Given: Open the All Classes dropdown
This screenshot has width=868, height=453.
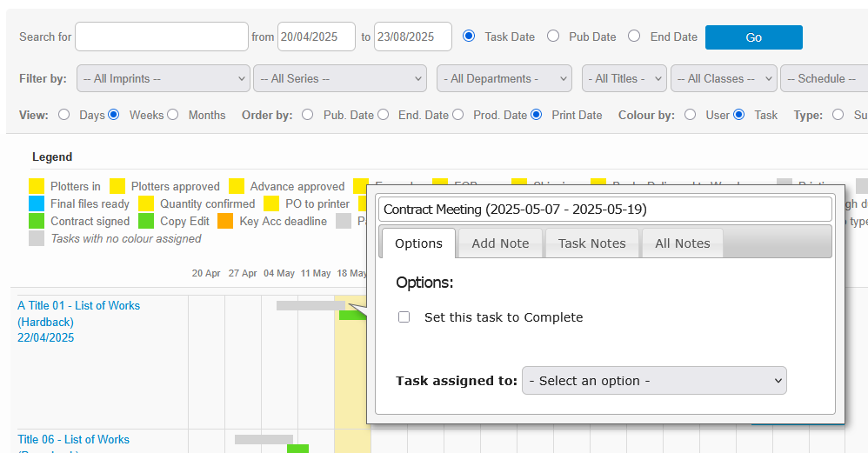Looking at the screenshot, I should [x=724, y=78].
